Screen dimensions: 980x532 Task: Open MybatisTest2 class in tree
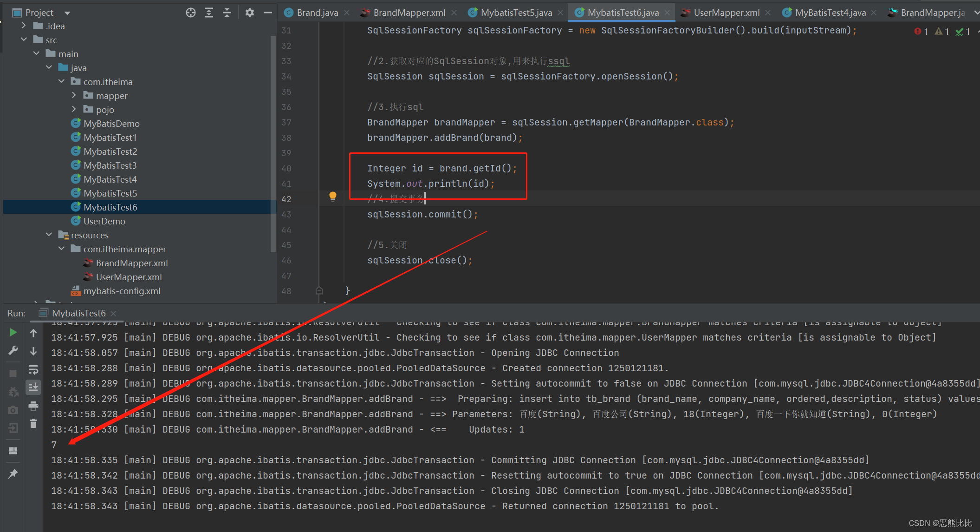click(x=110, y=151)
